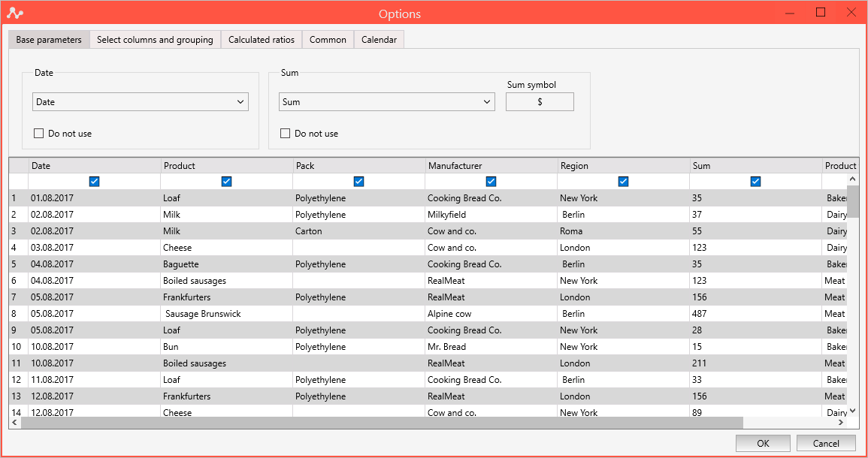The image size is (868, 458).
Task: Click the Carton pack cell
Action: coord(359,231)
